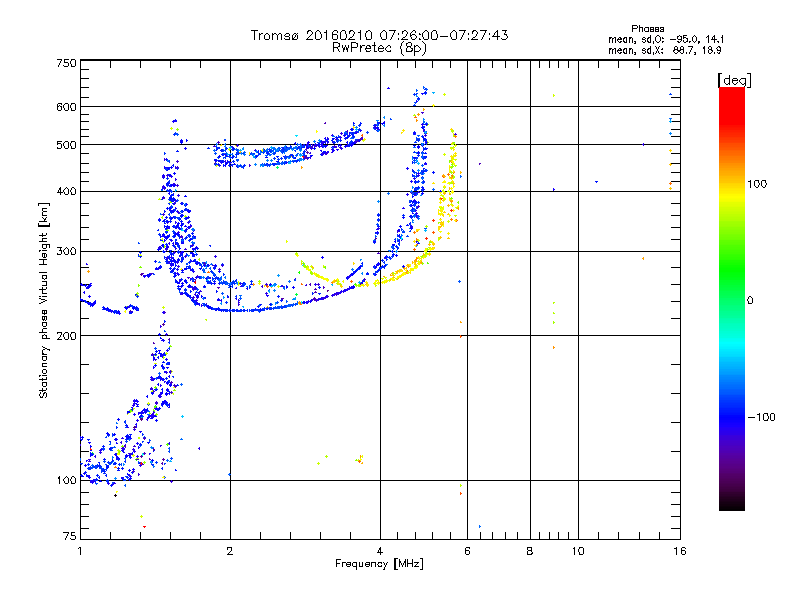This screenshot has height=600, width=800.
Task: Click the 'Frequency [MHz]' axis label
Action: (379, 564)
